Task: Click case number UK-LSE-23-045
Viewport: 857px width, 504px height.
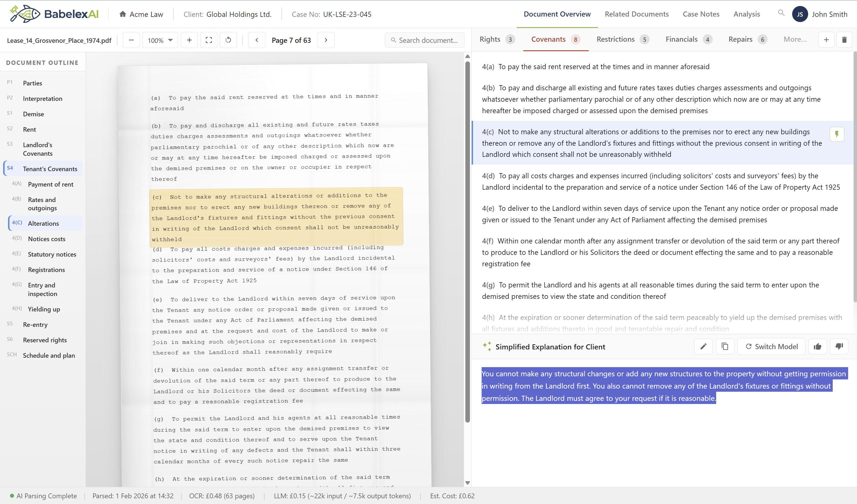Action: (x=347, y=14)
